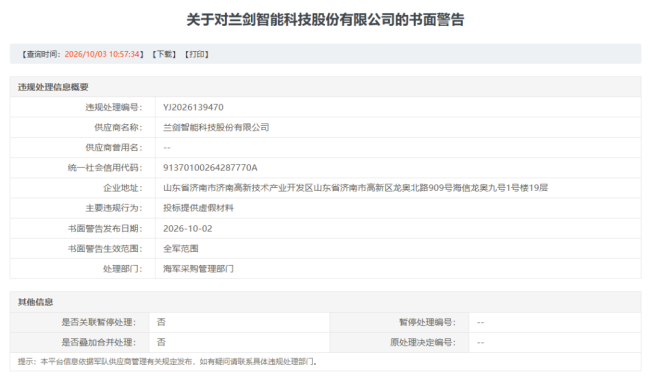Click the 供应商曾用名 label
Viewport: 650px width, 377px height.
[x=114, y=148]
